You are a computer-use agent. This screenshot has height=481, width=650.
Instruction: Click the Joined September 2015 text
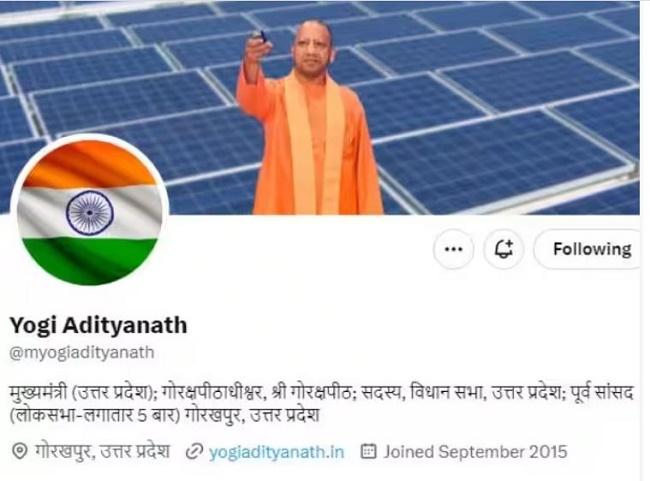tap(475, 452)
